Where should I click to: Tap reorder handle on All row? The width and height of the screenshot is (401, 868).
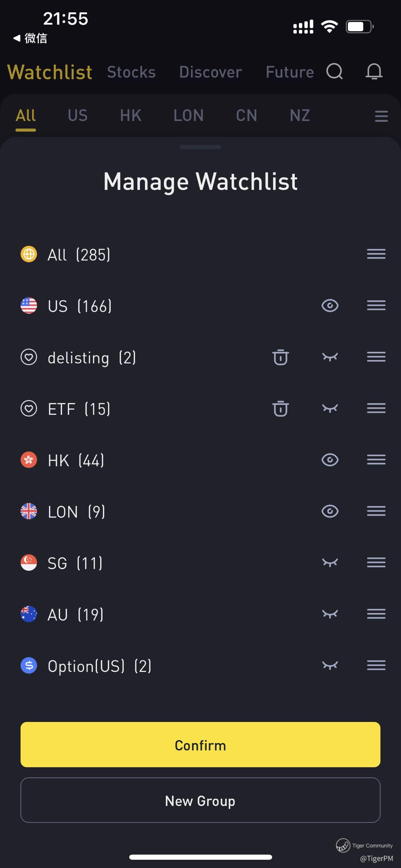[x=376, y=254]
